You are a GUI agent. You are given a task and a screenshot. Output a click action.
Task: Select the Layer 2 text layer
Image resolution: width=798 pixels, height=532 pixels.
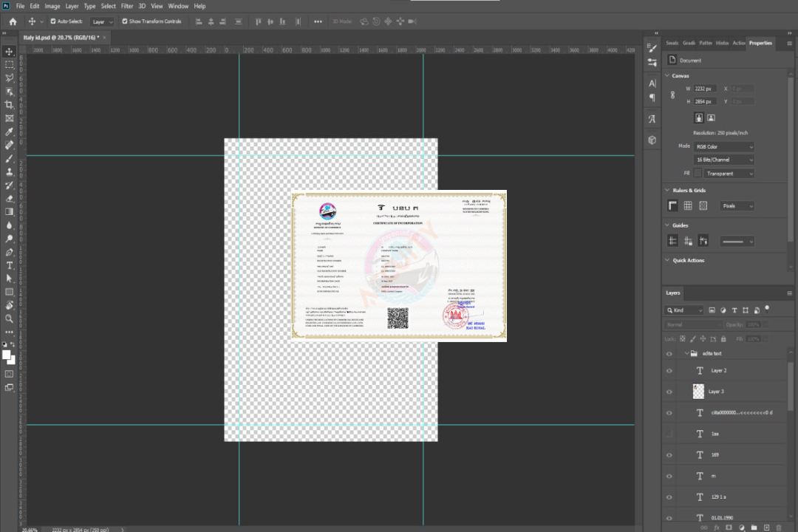click(x=718, y=370)
